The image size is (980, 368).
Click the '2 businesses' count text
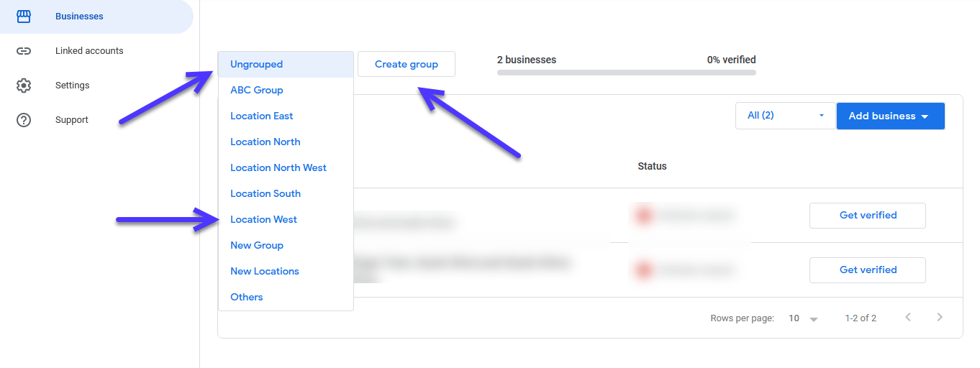[x=527, y=60]
